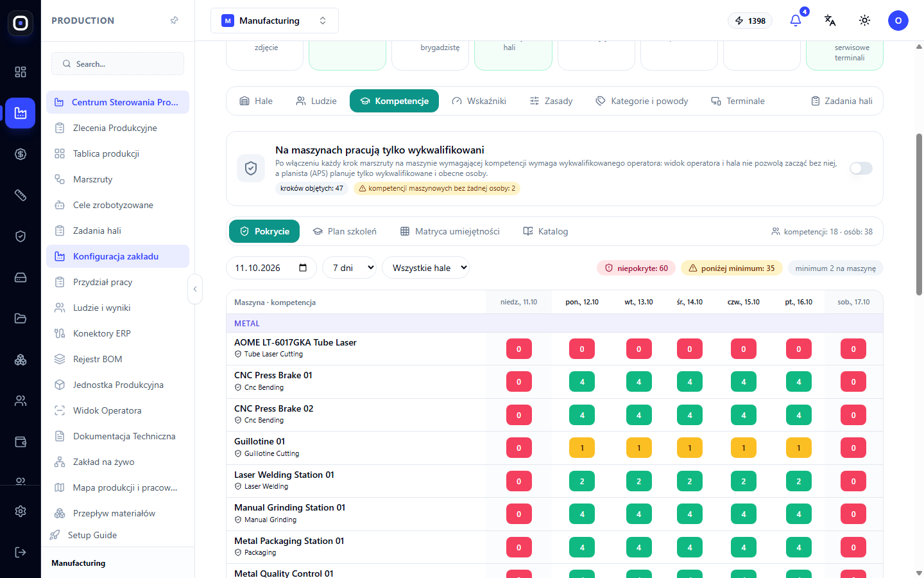Click the page vertical scrollbar
The image size is (924, 578).
919,215
